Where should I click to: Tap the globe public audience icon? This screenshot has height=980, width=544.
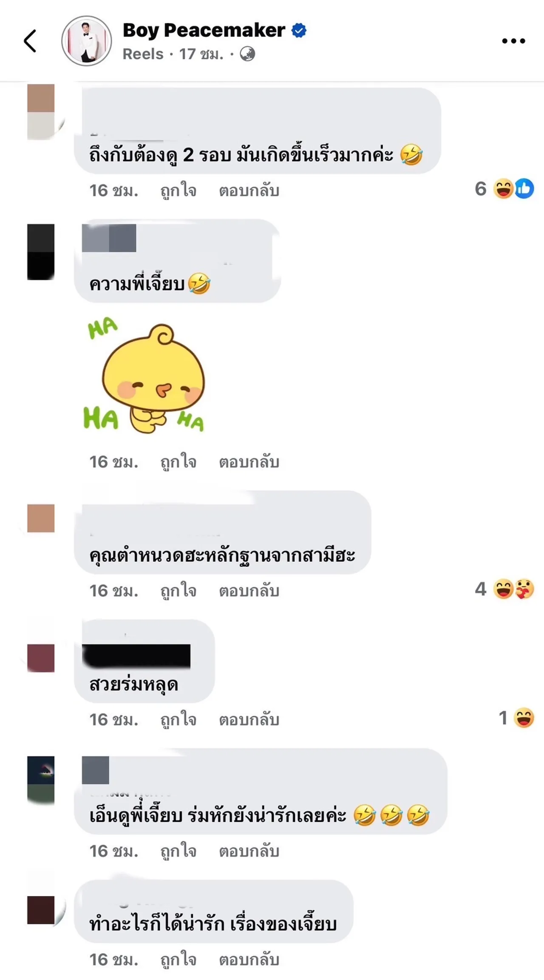pyautogui.click(x=247, y=54)
